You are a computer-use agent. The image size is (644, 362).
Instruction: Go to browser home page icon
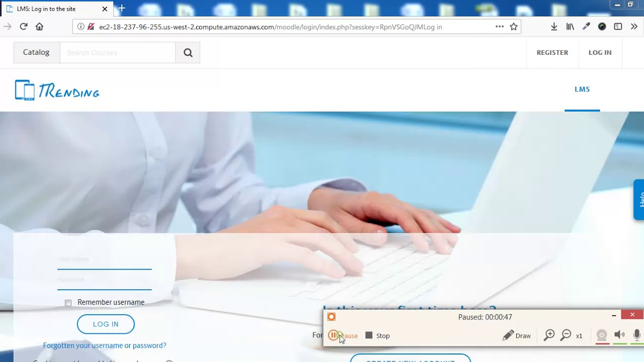(39, 27)
